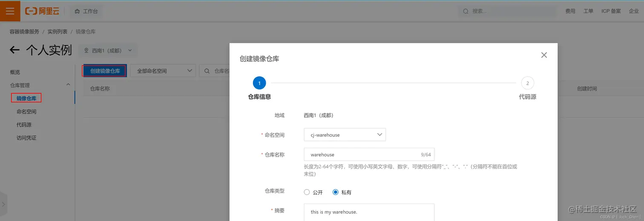This screenshot has height=221, width=644.
Task: Click the location pin icon in region selector
Action: pos(86,50)
